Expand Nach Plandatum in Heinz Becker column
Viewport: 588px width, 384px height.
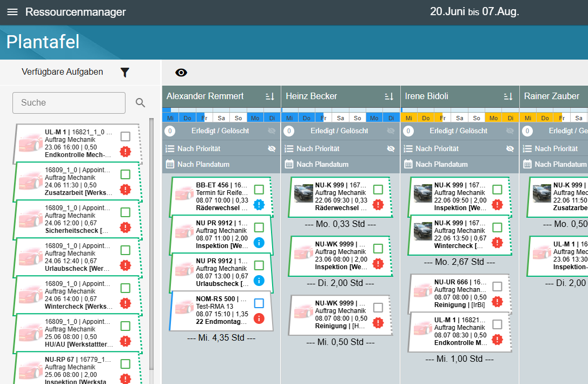pyautogui.click(x=340, y=165)
